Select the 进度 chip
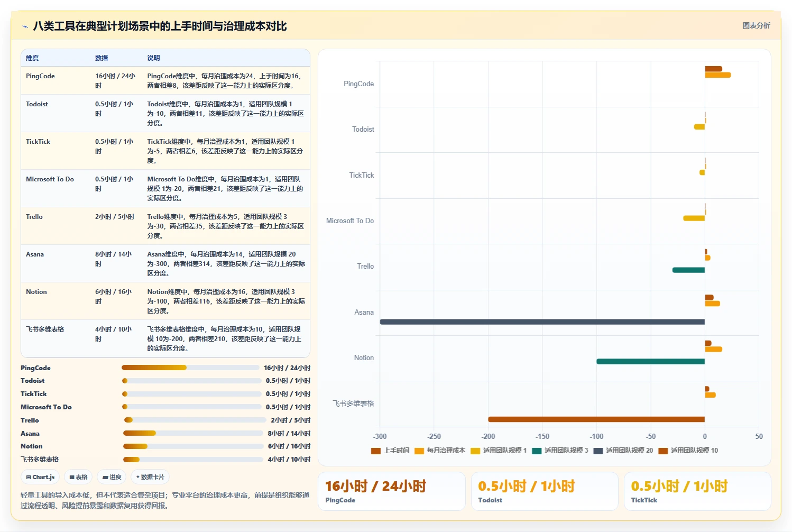The height and width of the screenshot is (532, 792). click(112, 477)
